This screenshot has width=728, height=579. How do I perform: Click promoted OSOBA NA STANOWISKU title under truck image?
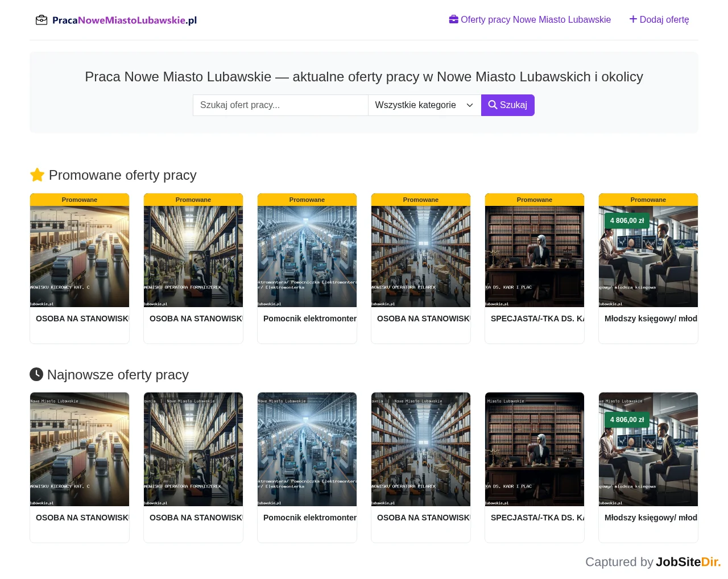tap(82, 319)
